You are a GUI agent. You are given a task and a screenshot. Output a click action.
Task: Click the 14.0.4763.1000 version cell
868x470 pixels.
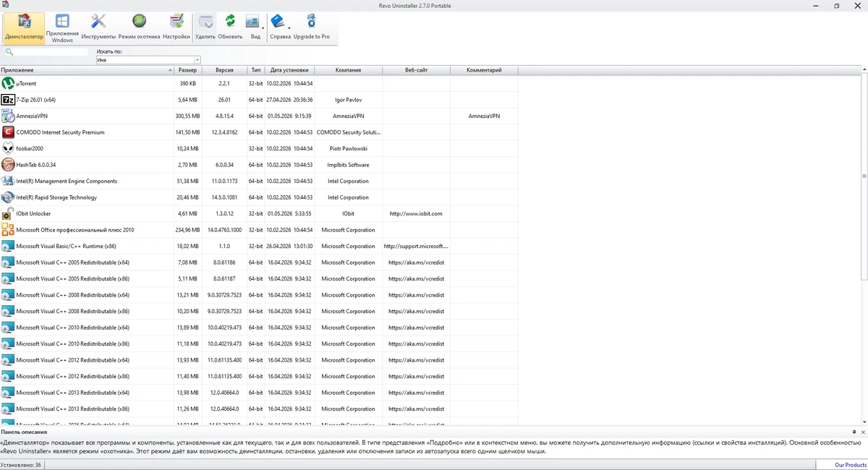click(224, 230)
